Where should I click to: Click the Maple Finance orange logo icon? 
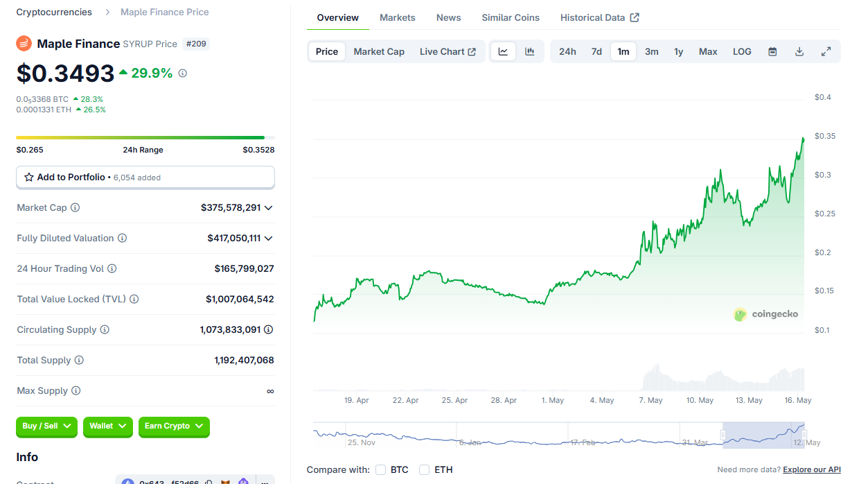tap(24, 44)
